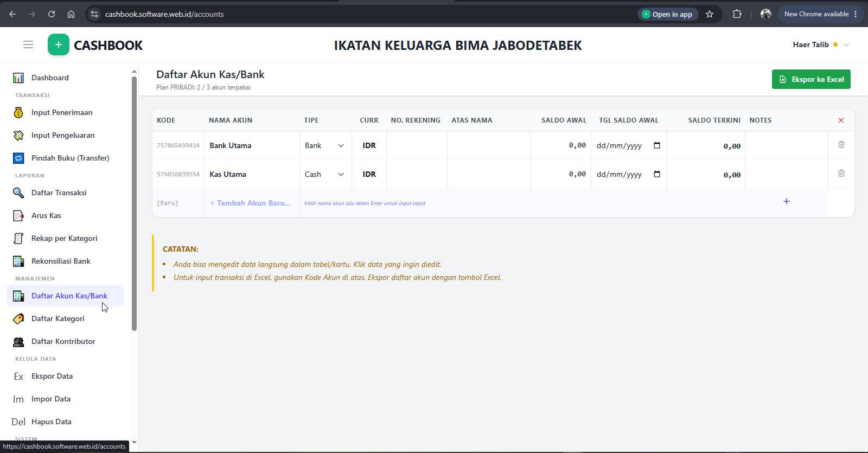Open Pindah Buku (Transfer) page
Screen dimensions: 868x453
click(65, 158)
